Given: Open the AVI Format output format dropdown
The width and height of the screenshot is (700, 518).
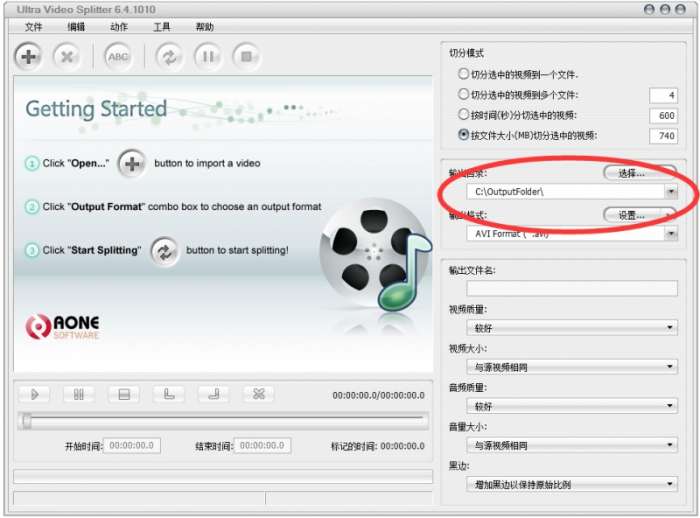Looking at the screenshot, I should click(671, 234).
